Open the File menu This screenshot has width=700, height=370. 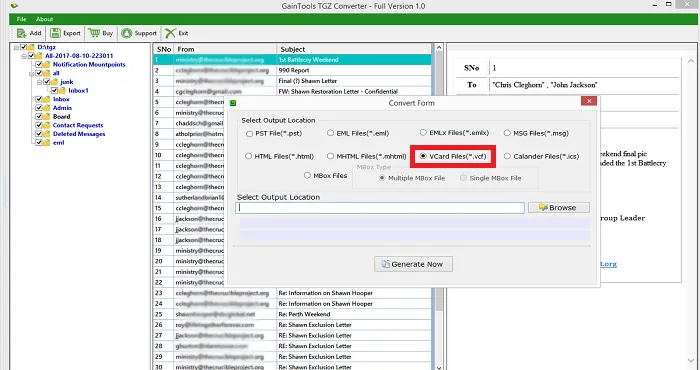tap(21, 19)
